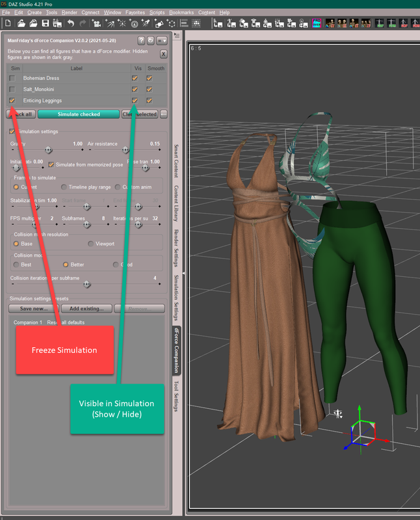Image resolution: width=420 pixels, height=520 pixels.
Task: Redo the last undone action
Action: pos(83,23)
